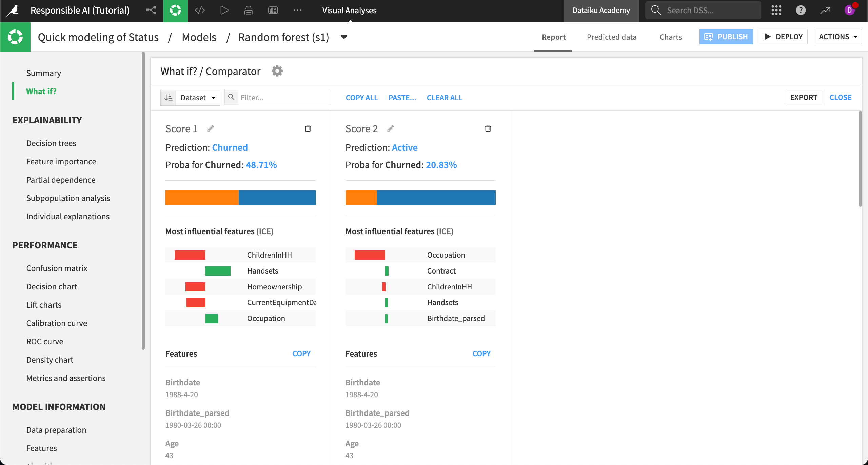Select ROC curve in the Performance sidebar
This screenshot has width=868, height=465.
pyautogui.click(x=44, y=341)
